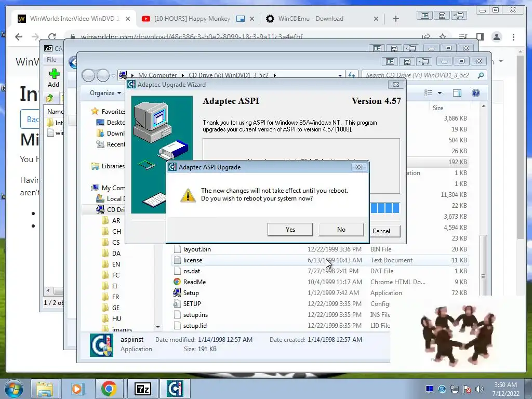Screen dimensions: 532x399
Task: Click 7-Zip up-folder icon
Action: (x=50, y=98)
